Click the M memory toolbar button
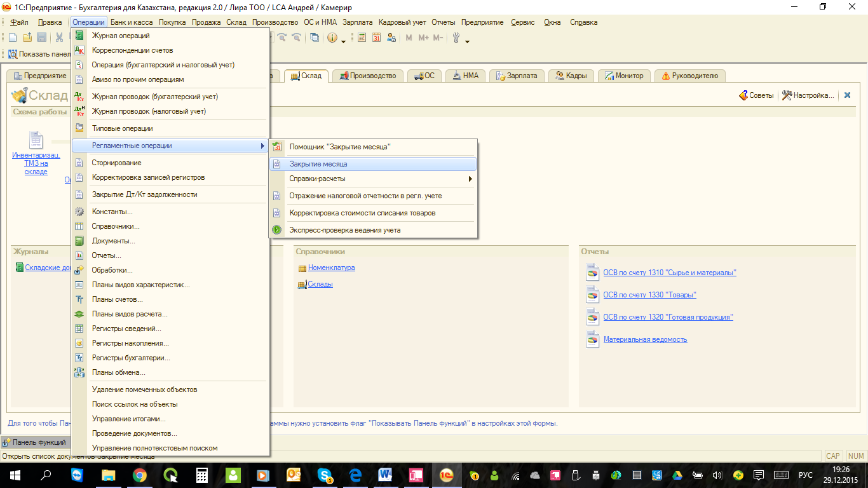The width and height of the screenshot is (868, 488). [409, 37]
